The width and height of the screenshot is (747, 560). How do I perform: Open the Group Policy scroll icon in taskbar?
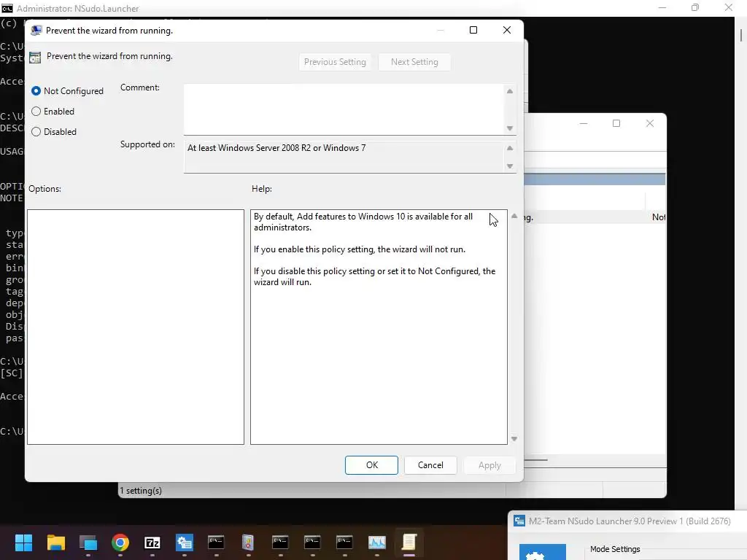pyautogui.click(x=409, y=542)
